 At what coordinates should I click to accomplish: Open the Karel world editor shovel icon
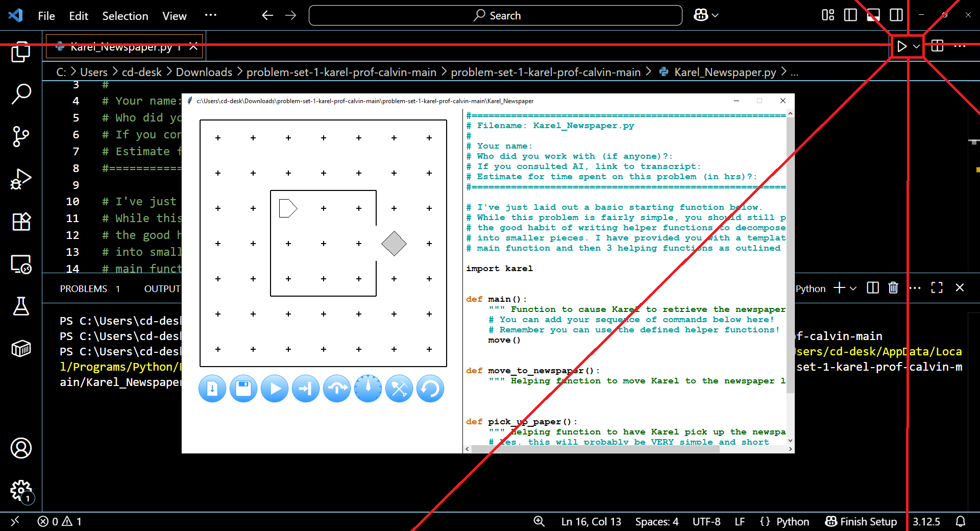click(399, 389)
